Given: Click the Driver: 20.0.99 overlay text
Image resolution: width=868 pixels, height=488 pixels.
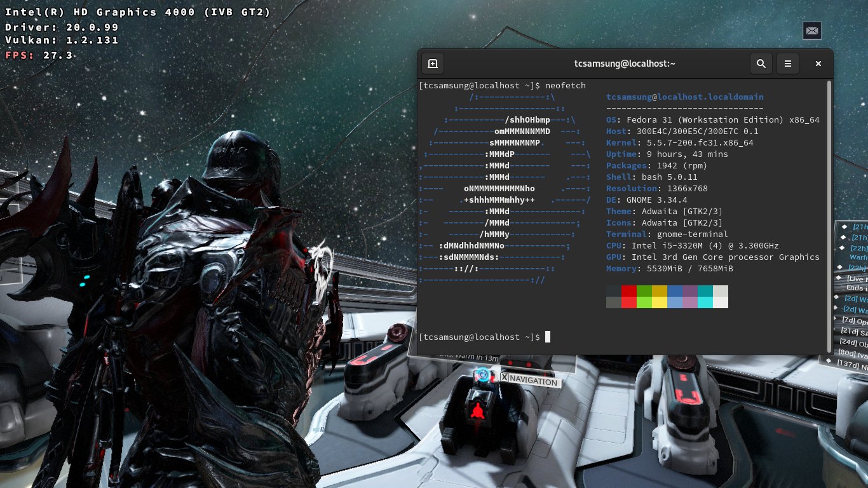Looking at the screenshot, I should click(x=62, y=27).
